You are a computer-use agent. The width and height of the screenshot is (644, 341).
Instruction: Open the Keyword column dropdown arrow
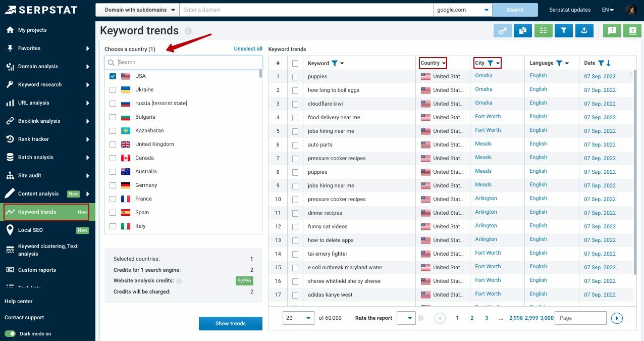pyautogui.click(x=342, y=64)
